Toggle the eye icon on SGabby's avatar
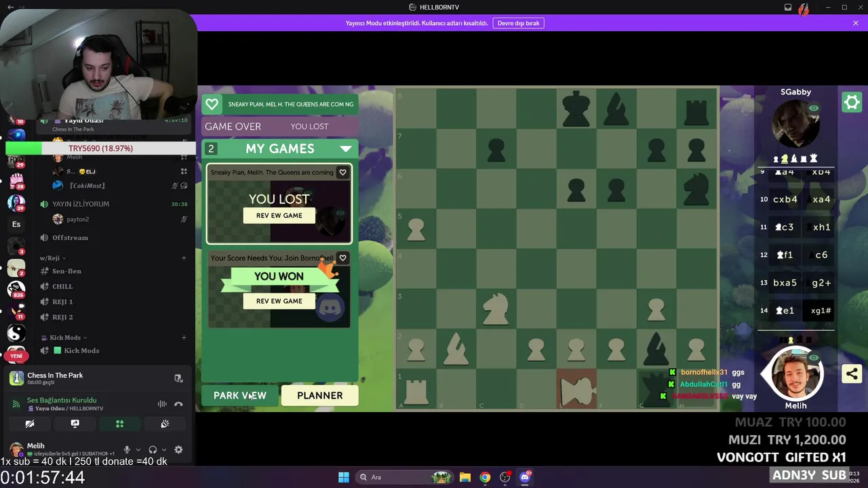 tap(814, 108)
